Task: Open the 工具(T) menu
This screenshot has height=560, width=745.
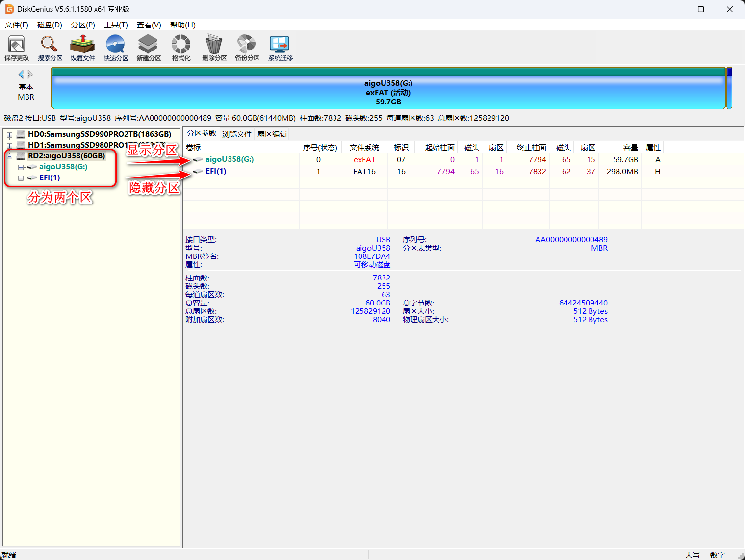Action: pos(116,25)
